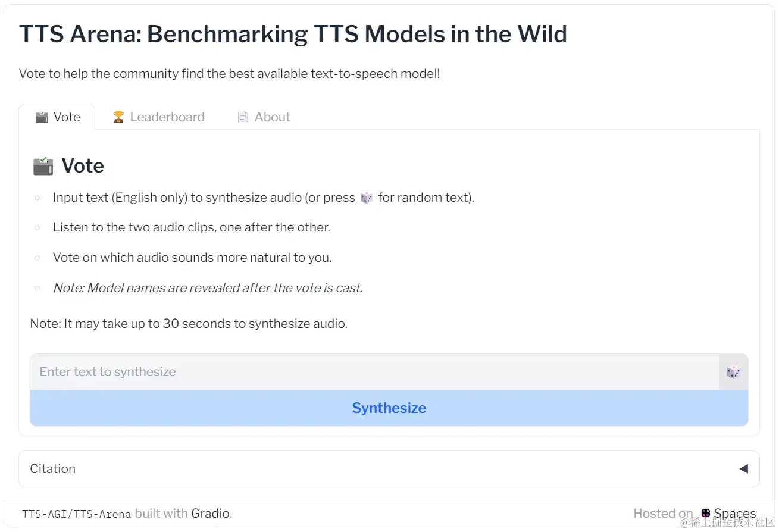Click the 'Input text (English only)' instruction line
Image resolution: width=779 pixels, height=532 pixels.
click(264, 198)
